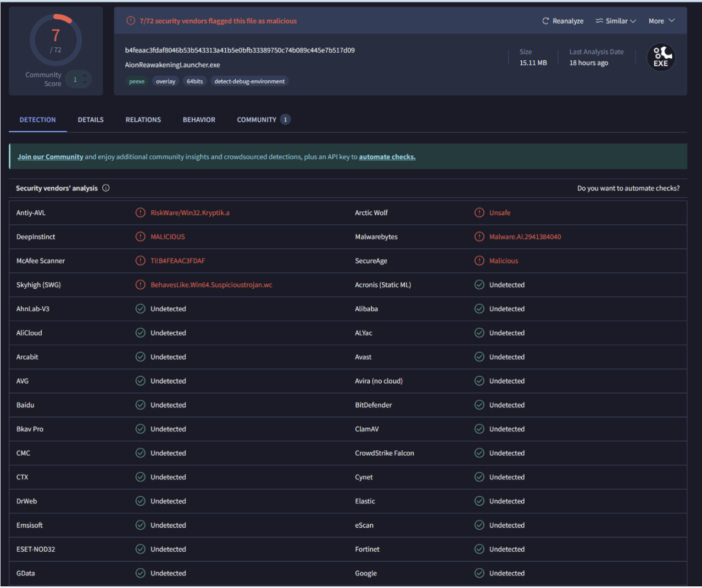Image resolution: width=702 pixels, height=588 pixels.
Task: Click the checkmark icon for AhnLab-V3
Action: point(141,309)
